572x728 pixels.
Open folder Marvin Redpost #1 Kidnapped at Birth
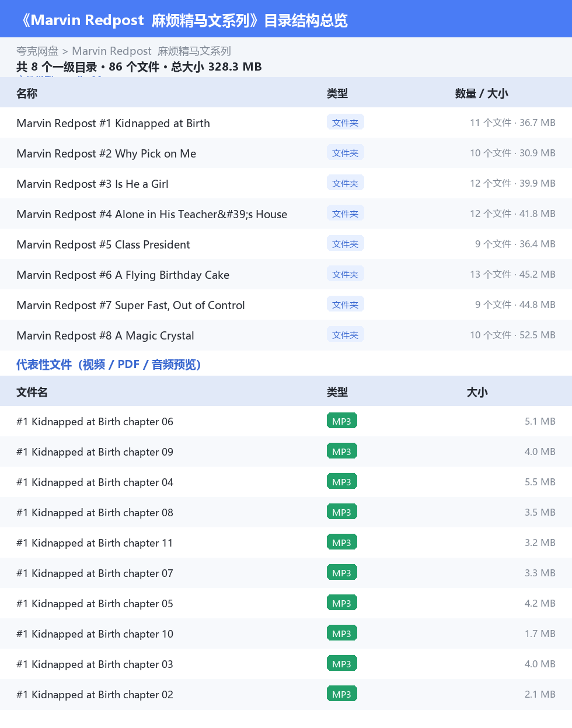pyautogui.click(x=113, y=123)
